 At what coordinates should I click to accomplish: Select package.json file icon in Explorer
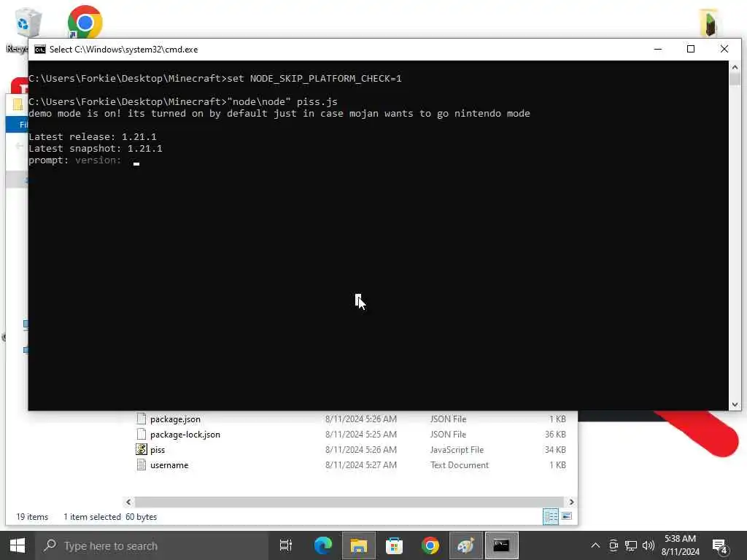tap(141, 419)
